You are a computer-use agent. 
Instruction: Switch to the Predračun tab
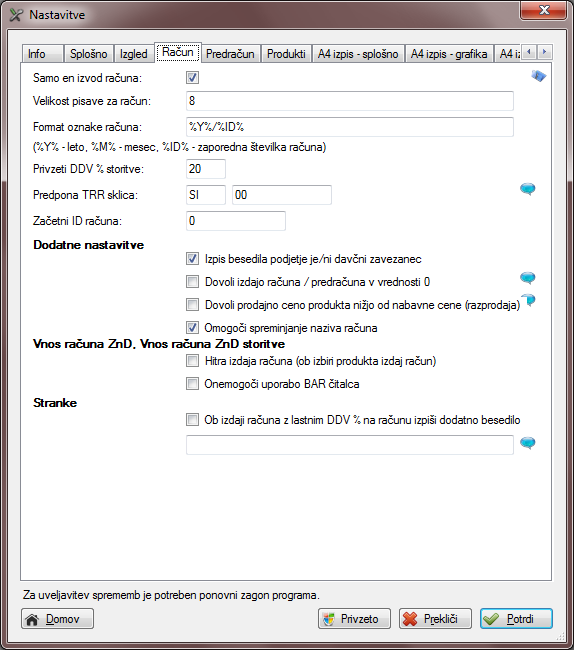click(x=230, y=53)
